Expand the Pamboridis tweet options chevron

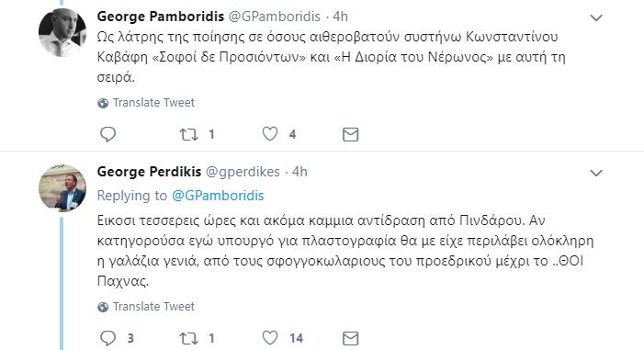(x=596, y=17)
